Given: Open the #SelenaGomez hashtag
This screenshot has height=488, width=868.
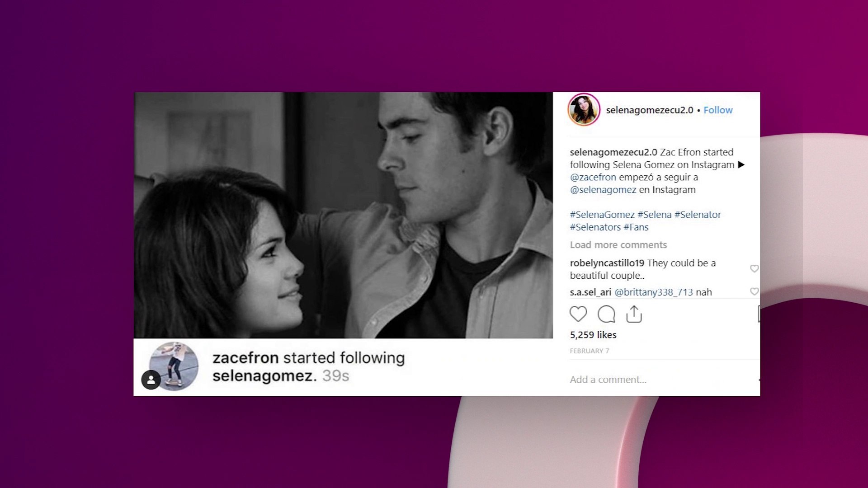Looking at the screenshot, I should click(602, 215).
